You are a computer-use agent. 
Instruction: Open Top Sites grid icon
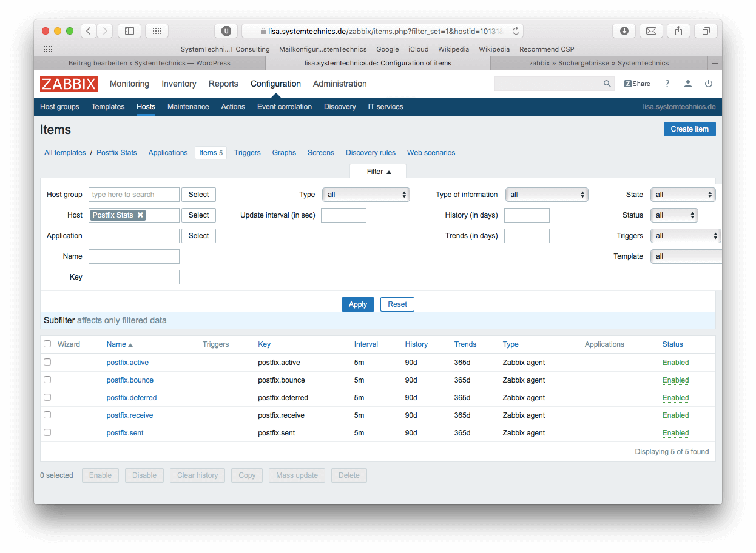(157, 31)
